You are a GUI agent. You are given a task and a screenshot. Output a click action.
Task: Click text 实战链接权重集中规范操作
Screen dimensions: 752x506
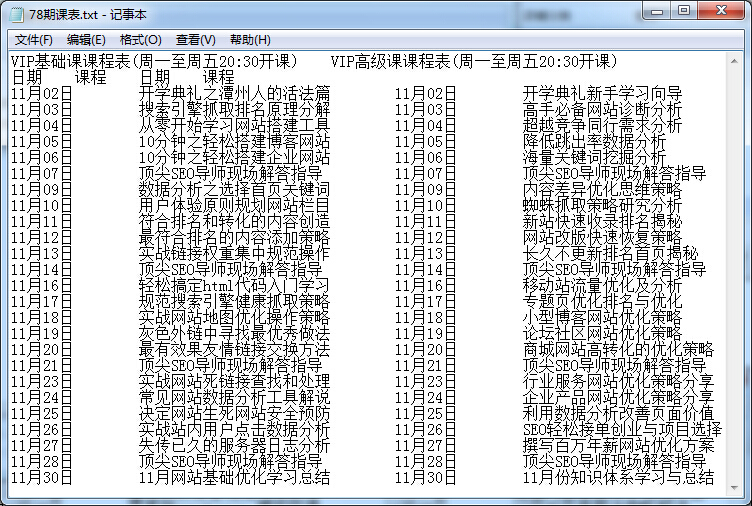point(234,253)
